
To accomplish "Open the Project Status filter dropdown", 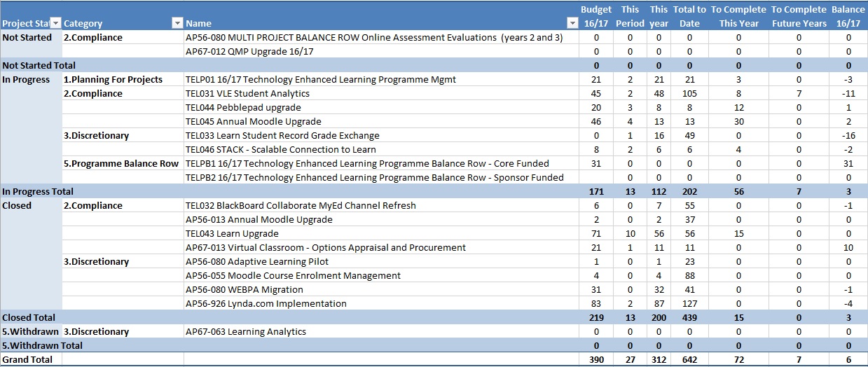I will click(56, 24).
